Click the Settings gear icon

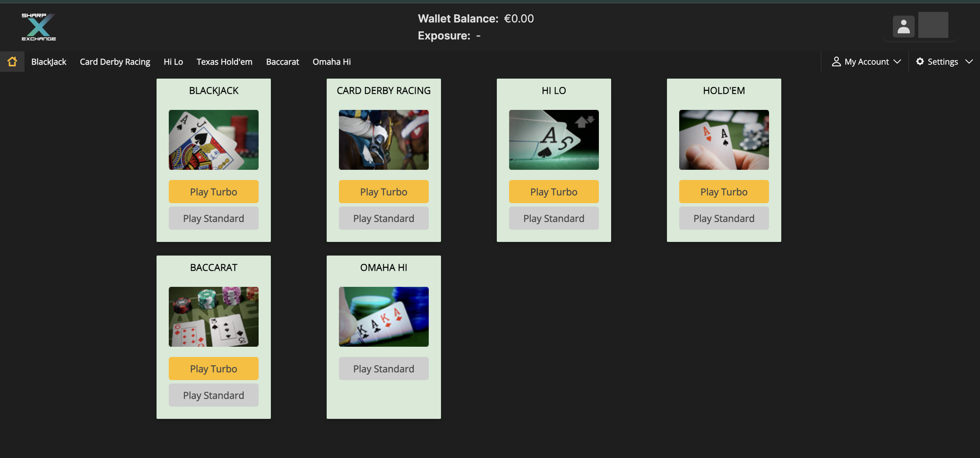click(x=919, y=62)
